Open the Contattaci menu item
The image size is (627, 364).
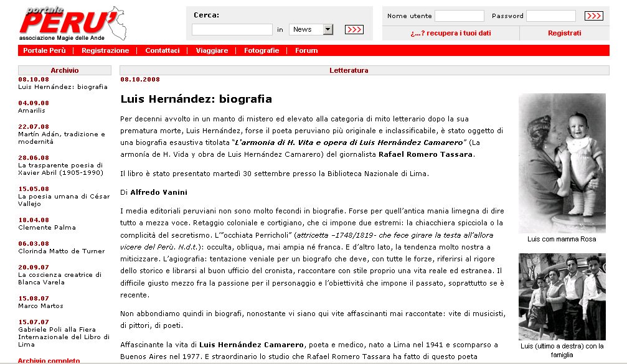click(x=163, y=51)
